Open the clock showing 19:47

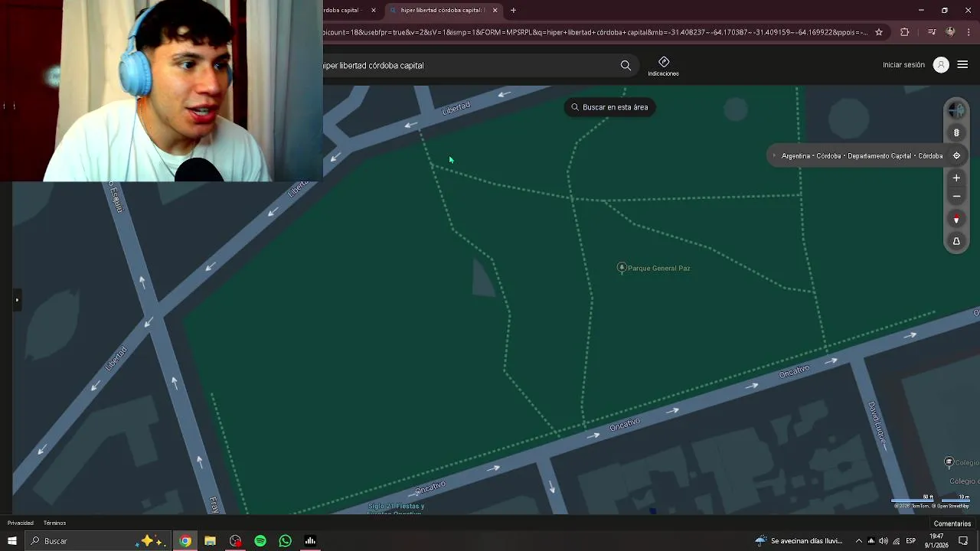pos(936,541)
